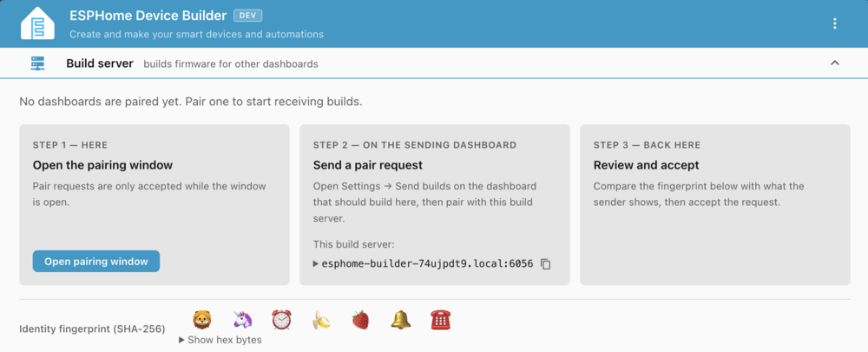The height and width of the screenshot is (352, 868).
Task: Click the 'Send a pair request' heading
Action: coord(367,165)
